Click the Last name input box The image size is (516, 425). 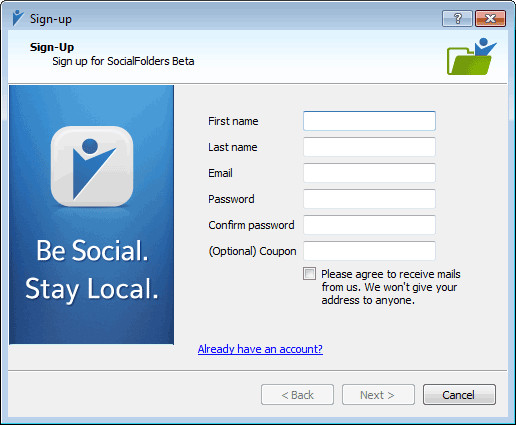369,147
